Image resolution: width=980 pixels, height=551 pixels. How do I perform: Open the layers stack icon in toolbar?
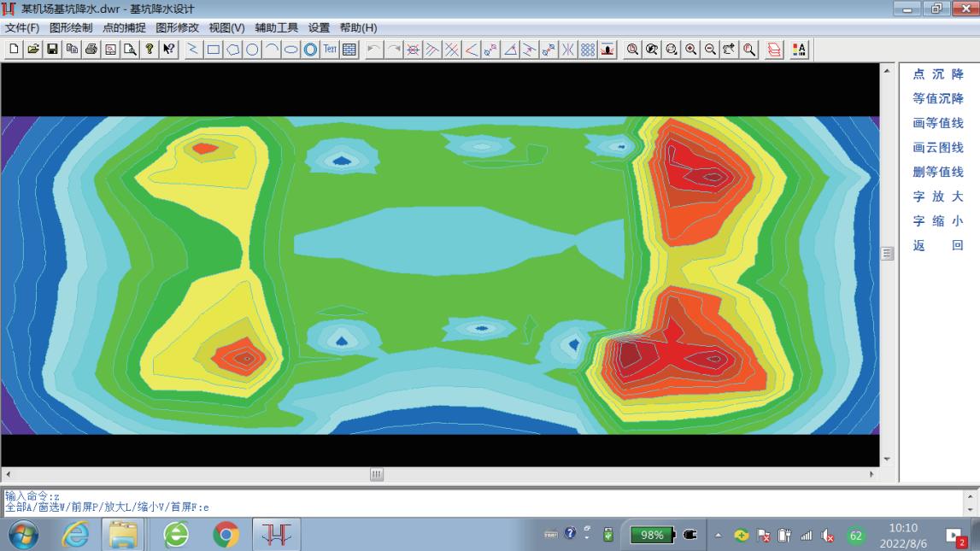(x=774, y=50)
